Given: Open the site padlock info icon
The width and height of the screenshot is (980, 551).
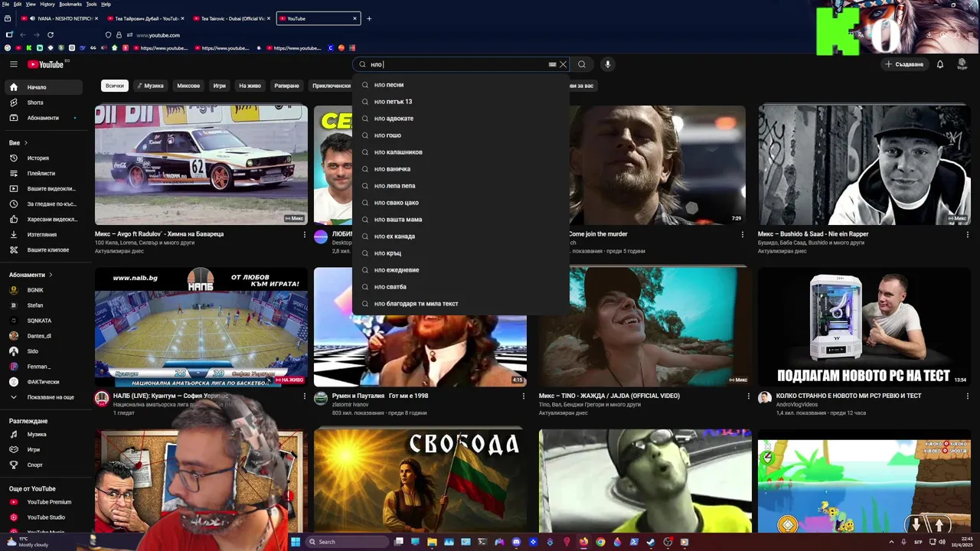Looking at the screenshot, I should point(119,35).
